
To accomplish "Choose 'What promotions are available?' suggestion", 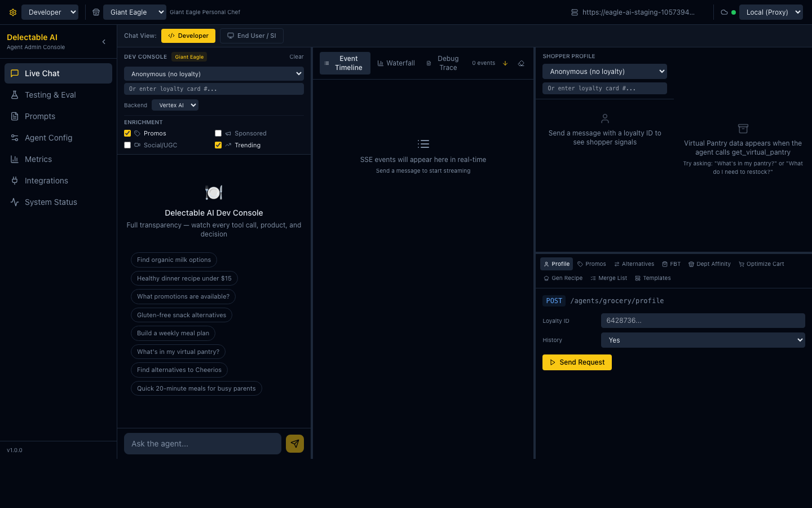I will [x=183, y=297].
